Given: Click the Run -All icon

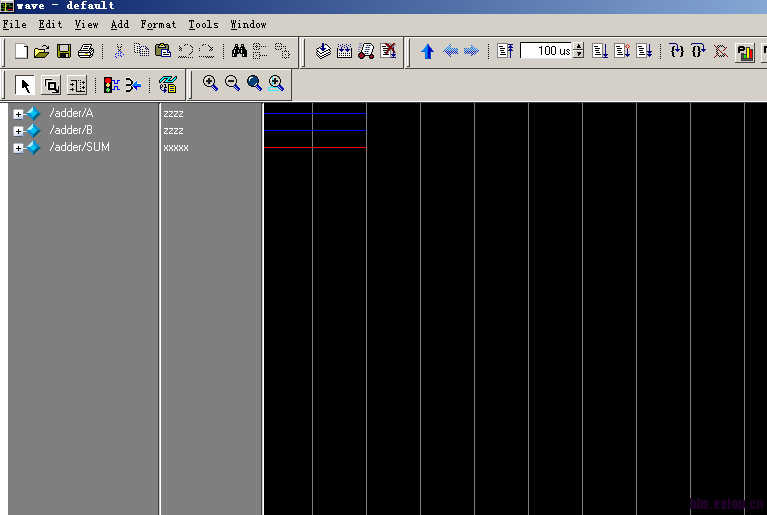Looking at the screenshot, I should coord(644,50).
